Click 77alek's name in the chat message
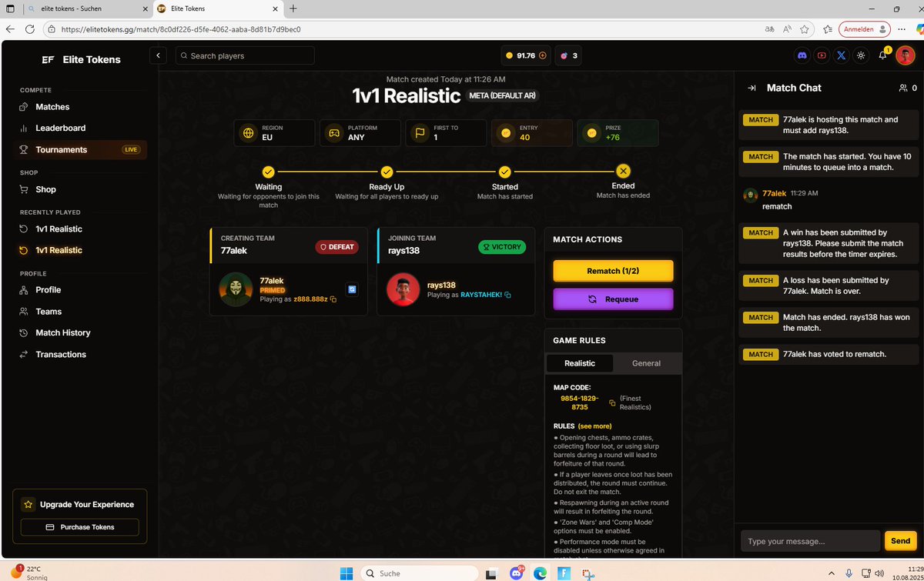The width and height of the screenshot is (924, 581). pyautogui.click(x=774, y=193)
